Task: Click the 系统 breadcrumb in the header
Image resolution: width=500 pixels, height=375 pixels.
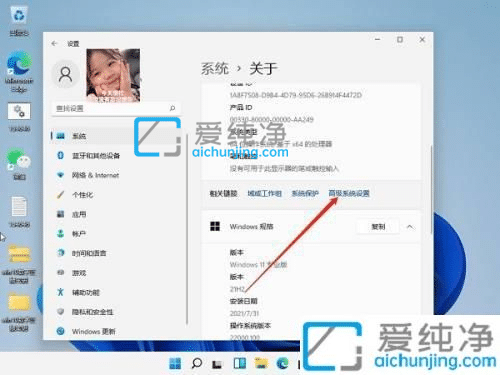Action: click(x=215, y=69)
